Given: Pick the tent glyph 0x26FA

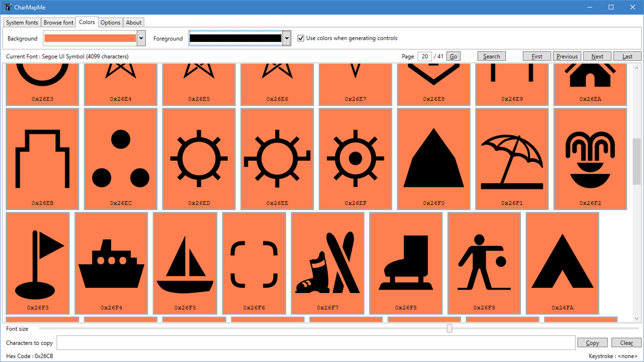Looking at the screenshot, I should [x=563, y=263].
